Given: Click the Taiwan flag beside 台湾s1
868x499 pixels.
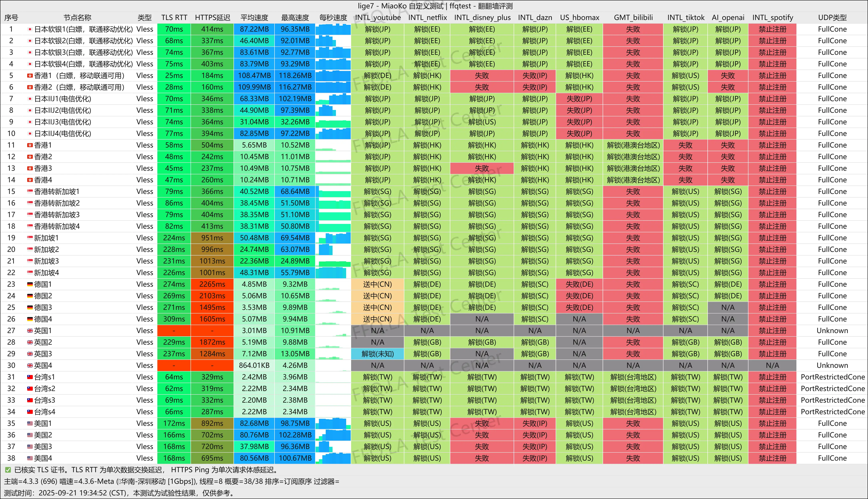Looking at the screenshot, I should pos(30,377).
